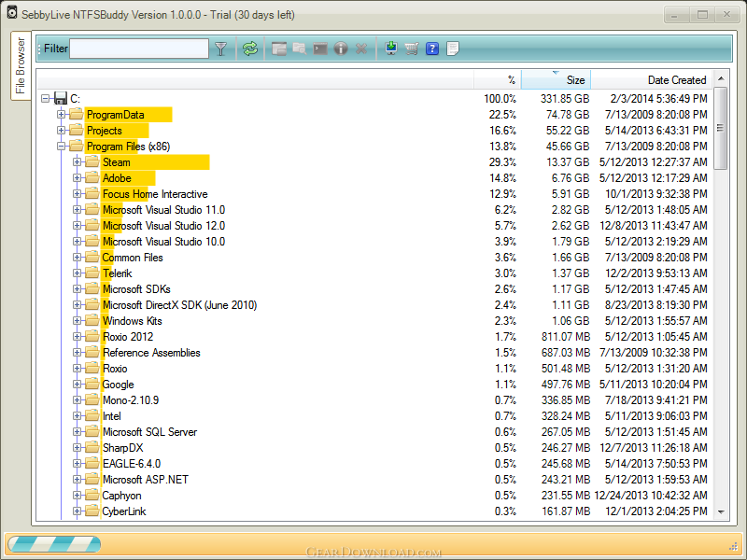Click the 29.3% percentage value
Viewport: 747px width, 560px height.
tap(502, 161)
